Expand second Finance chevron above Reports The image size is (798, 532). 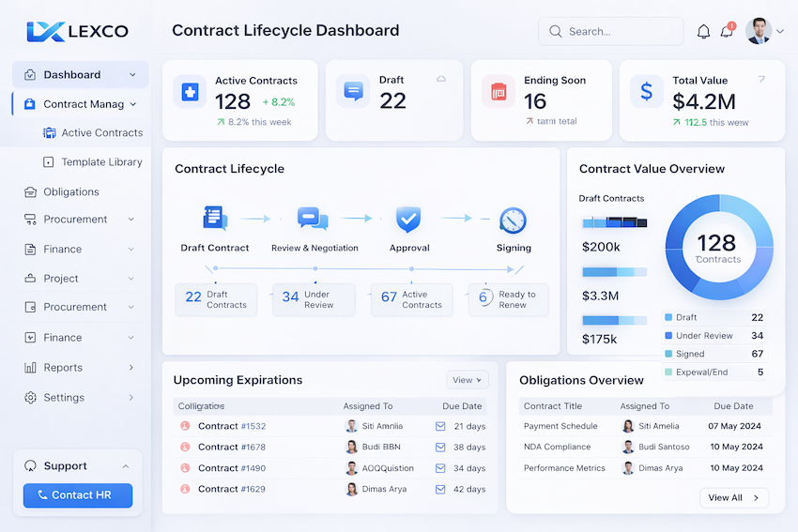coord(131,338)
